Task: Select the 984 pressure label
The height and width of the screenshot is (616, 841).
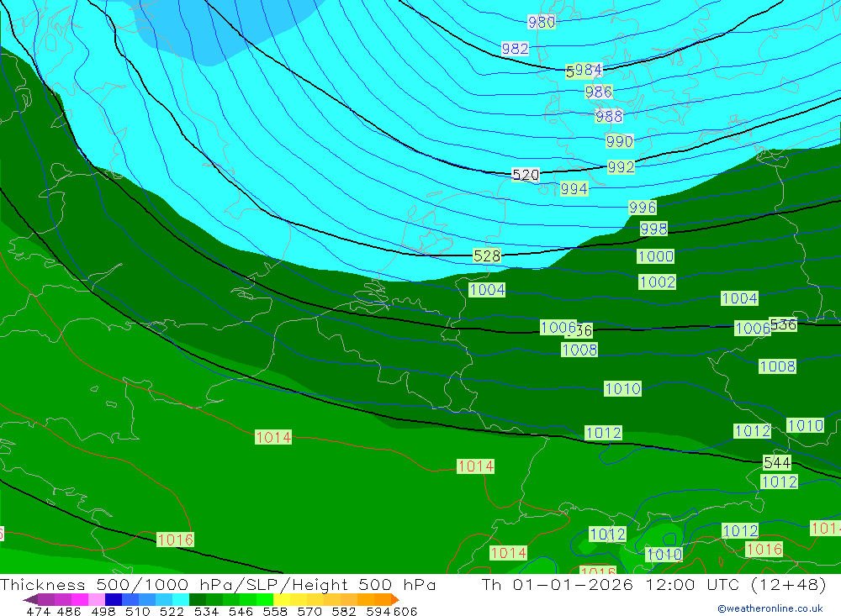Action: (587, 71)
